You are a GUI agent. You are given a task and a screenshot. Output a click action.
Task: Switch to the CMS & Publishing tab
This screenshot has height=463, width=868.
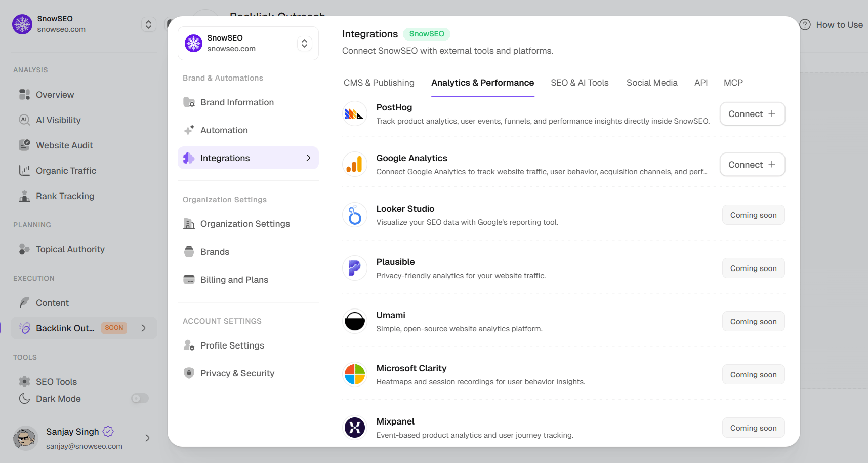[379, 83]
